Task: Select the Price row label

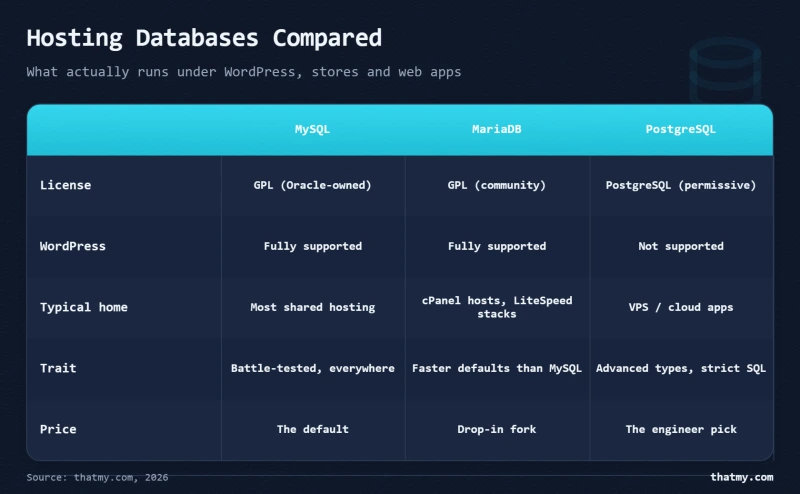Action: (58, 429)
